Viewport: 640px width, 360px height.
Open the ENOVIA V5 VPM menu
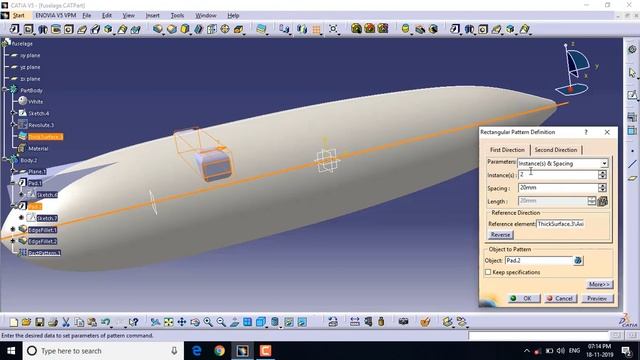pos(56,16)
